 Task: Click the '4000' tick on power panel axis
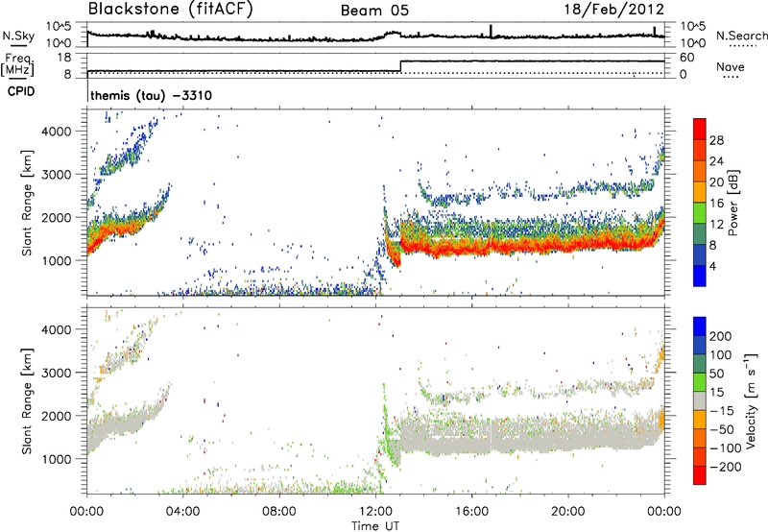(57, 132)
